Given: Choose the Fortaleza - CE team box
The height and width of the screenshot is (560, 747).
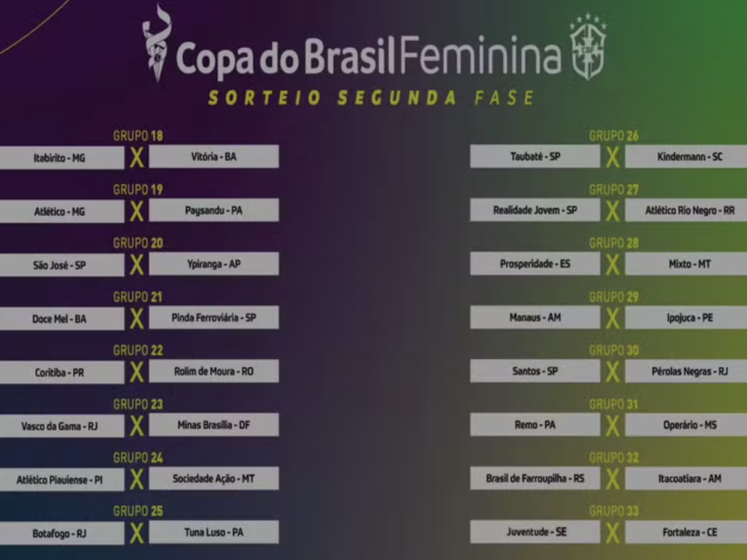Looking at the screenshot, I should point(685,533).
